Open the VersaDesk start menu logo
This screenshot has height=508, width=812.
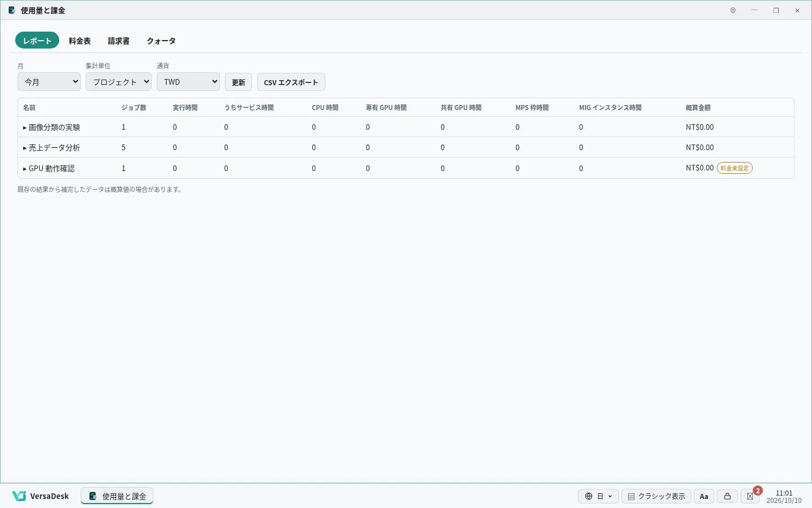click(41, 496)
